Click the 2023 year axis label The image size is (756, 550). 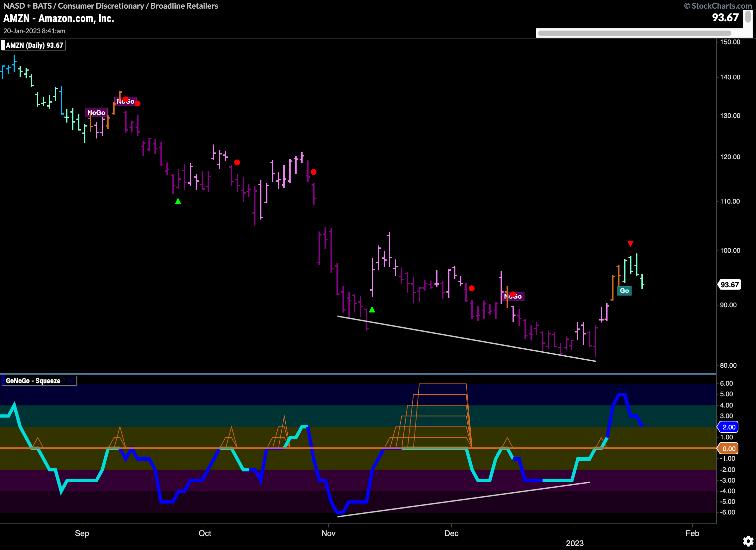pos(575,543)
